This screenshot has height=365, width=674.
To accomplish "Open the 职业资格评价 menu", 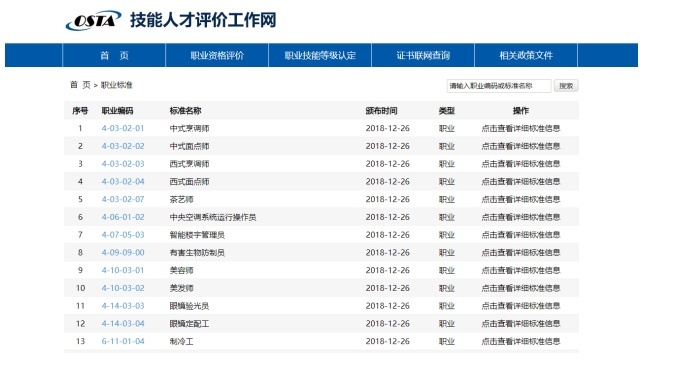I will click(x=217, y=55).
